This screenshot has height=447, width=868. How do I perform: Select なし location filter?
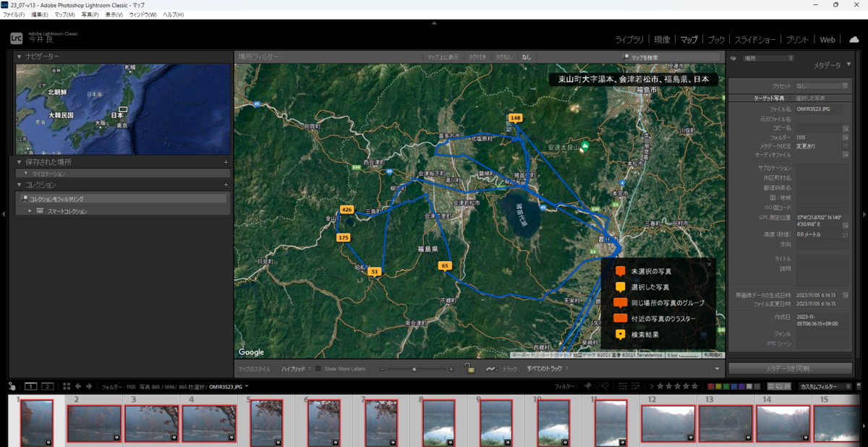coord(526,57)
